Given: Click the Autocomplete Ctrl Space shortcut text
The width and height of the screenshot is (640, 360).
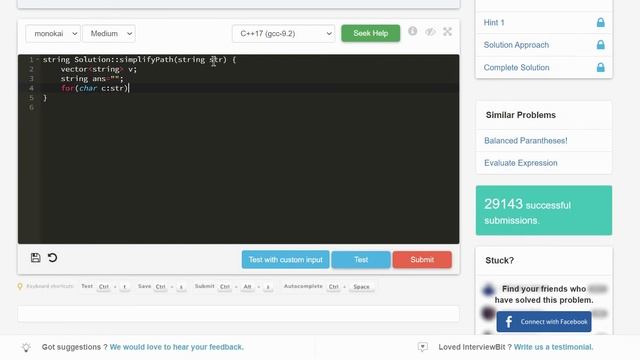Looking at the screenshot, I should (x=329, y=287).
